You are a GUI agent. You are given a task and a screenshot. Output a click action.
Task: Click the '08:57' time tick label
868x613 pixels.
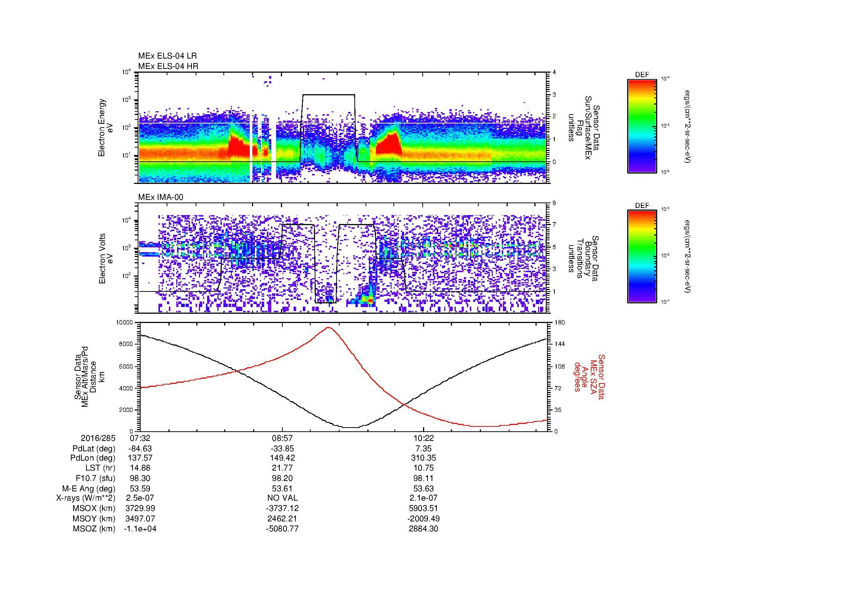point(282,438)
